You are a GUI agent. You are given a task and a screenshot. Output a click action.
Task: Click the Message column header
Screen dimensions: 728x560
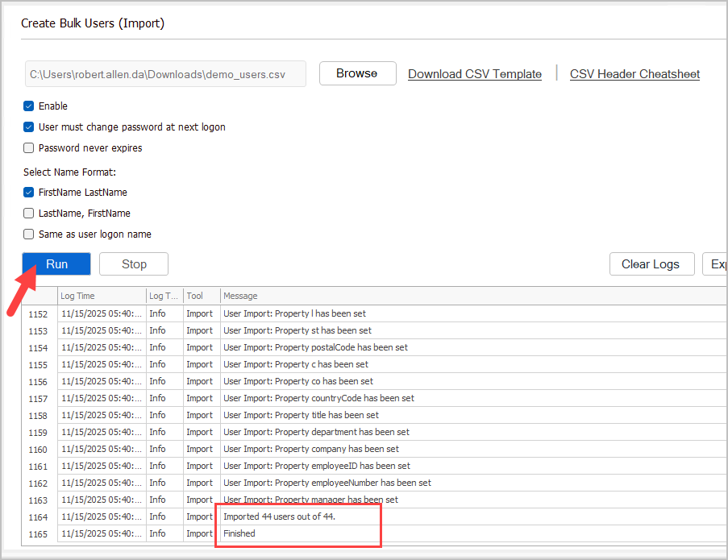point(403,297)
